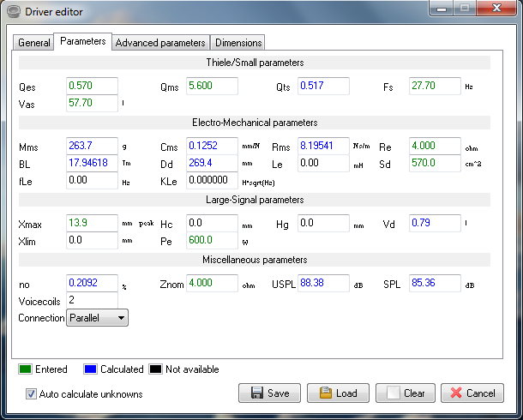The height and width of the screenshot is (420, 523).
Task: Click the Vd field
Action: (x=435, y=223)
